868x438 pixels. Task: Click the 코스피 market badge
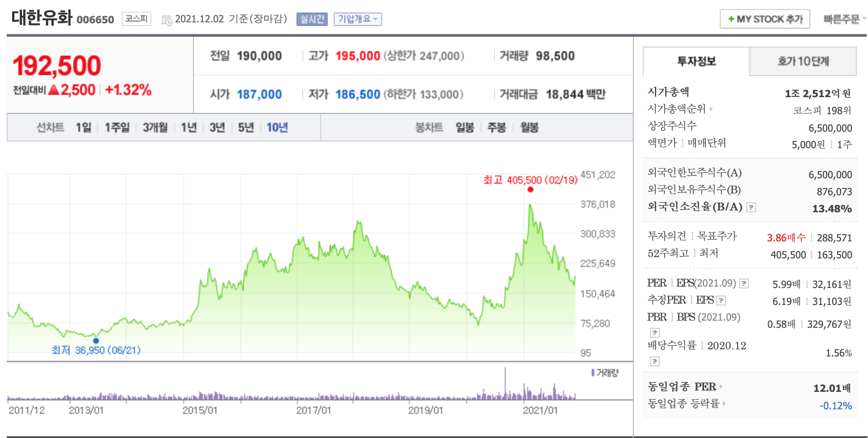pyautogui.click(x=137, y=19)
